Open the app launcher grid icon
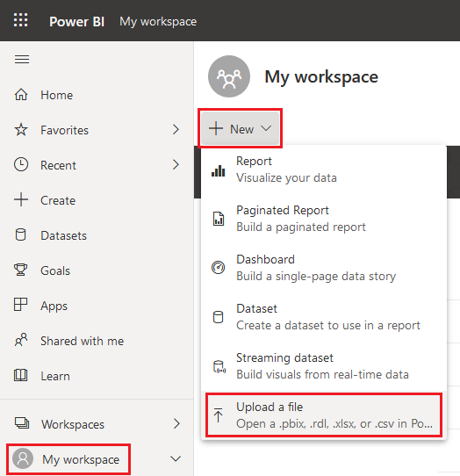The width and height of the screenshot is (460, 476). click(x=21, y=20)
